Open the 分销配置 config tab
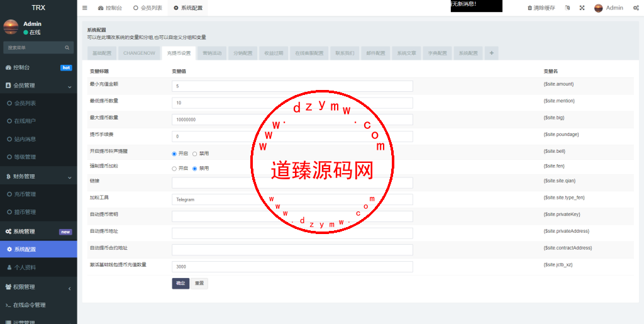This screenshot has width=644, height=324. pyautogui.click(x=243, y=53)
